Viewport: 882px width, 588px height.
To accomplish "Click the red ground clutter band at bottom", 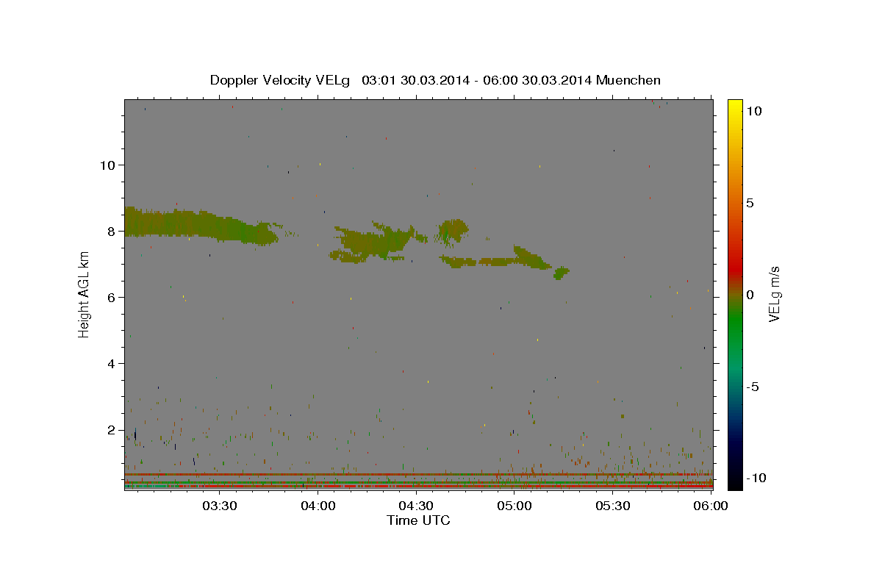I will [x=418, y=486].
